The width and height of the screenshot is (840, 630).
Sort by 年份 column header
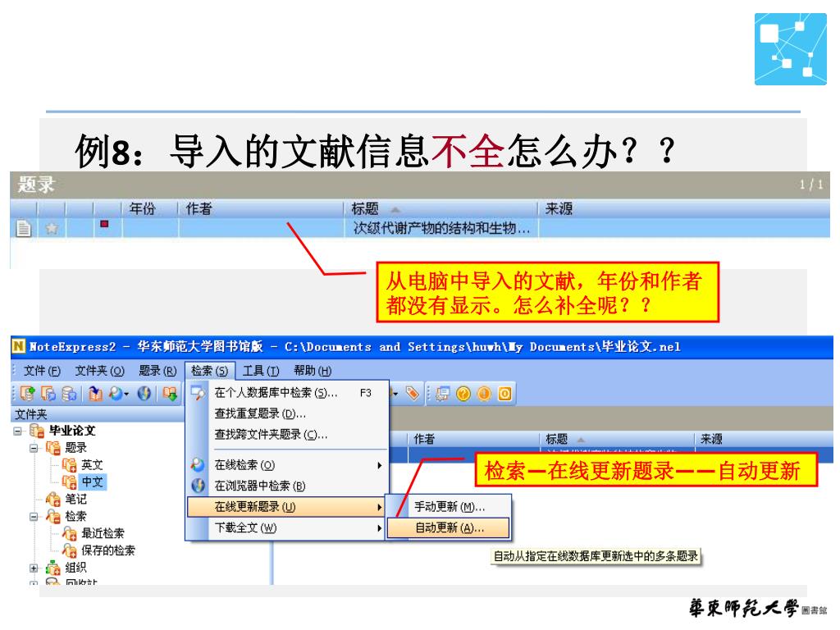(x=149, y=208)
